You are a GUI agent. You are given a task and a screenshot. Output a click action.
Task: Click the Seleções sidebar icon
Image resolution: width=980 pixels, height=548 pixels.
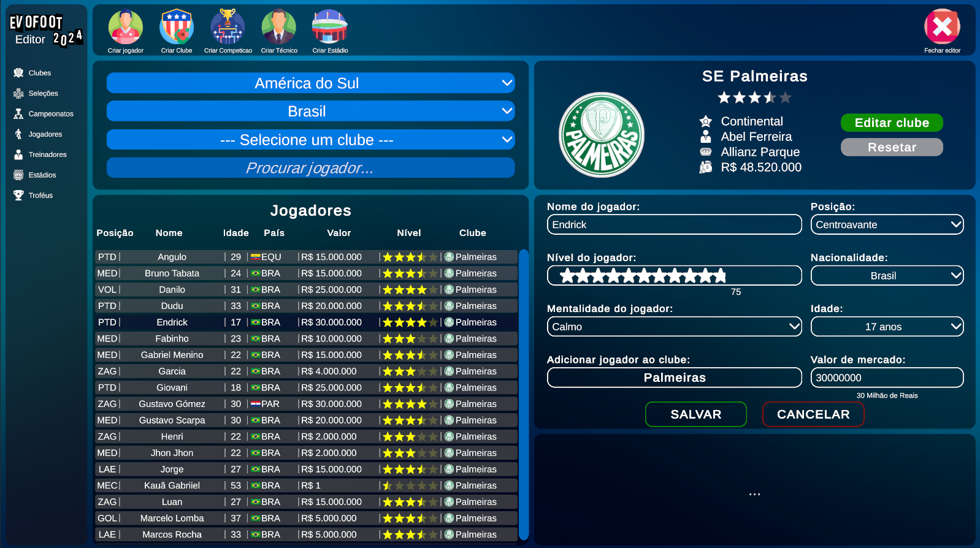click(x=18, y=93)
